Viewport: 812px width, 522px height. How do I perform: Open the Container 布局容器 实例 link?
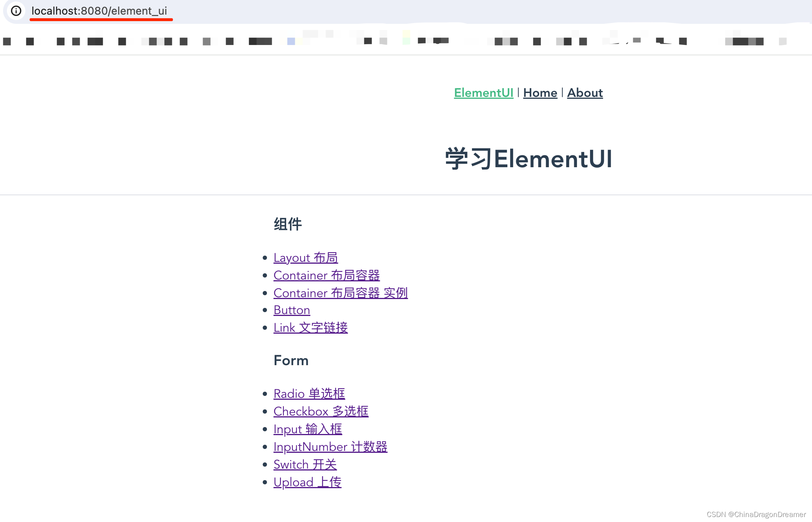[x=341, y=291]
